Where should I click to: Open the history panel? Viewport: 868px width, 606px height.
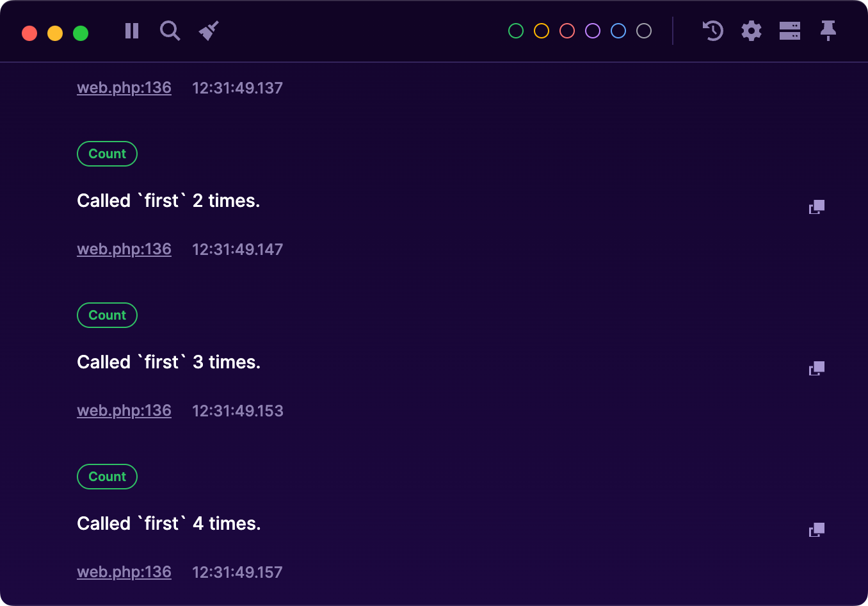tap(712, 31)
